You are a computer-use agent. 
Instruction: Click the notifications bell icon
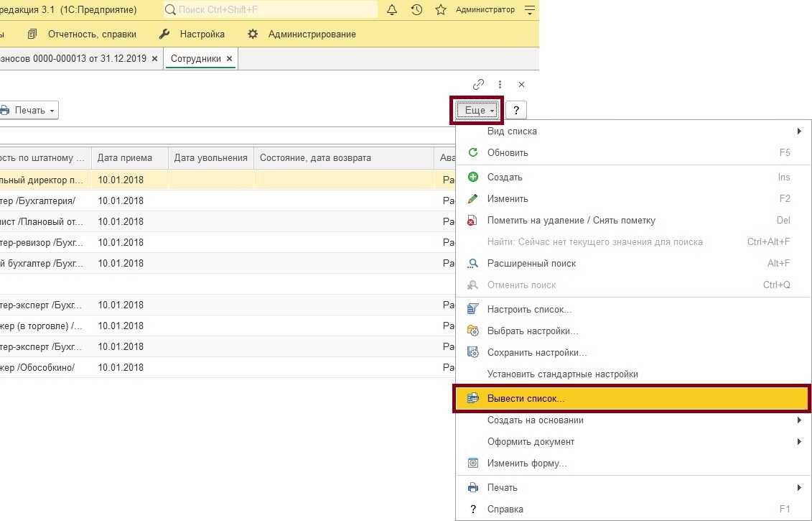pyautogui.click(x=392, y=10)
